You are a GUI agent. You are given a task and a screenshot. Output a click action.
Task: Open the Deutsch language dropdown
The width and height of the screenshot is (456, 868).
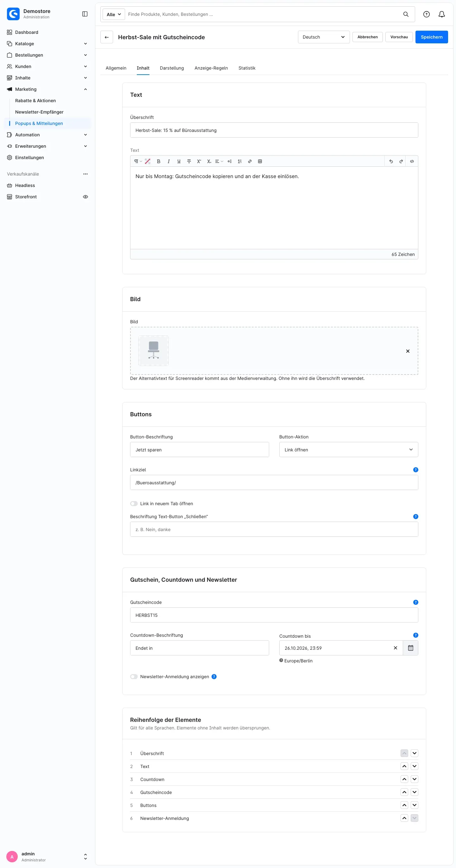pyautogui.click(x=323, y=37)
